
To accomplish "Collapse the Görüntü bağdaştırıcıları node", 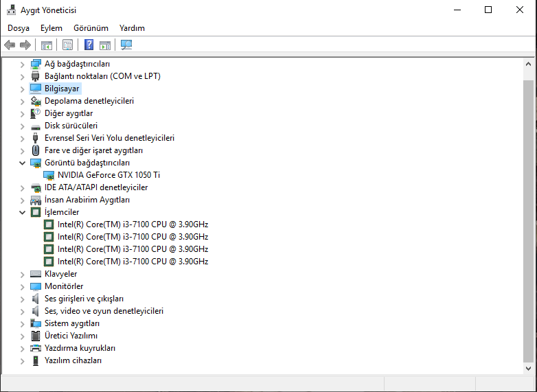I will click(22, 163).
